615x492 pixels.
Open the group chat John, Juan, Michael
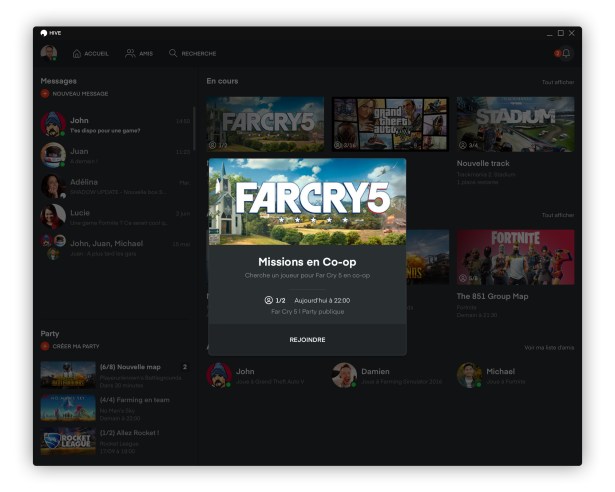coord(115,248)
